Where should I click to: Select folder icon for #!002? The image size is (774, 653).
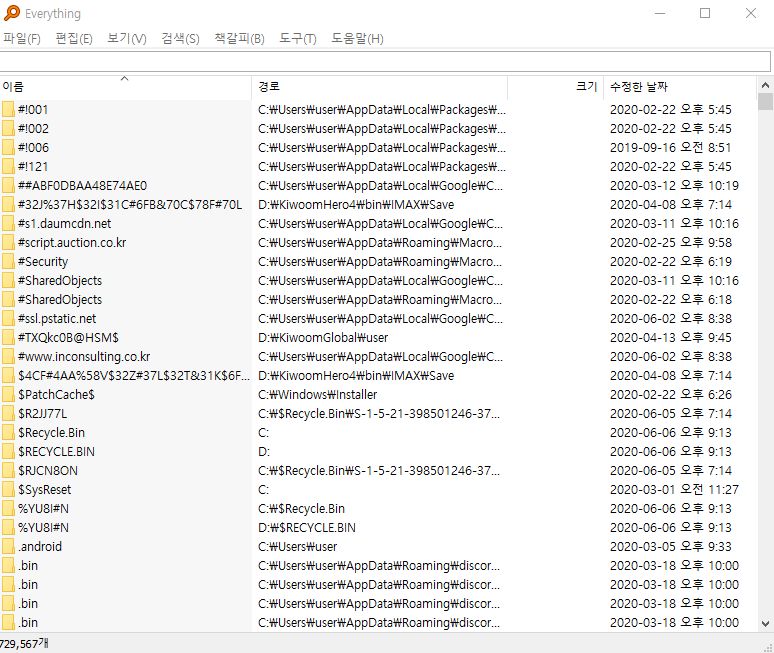pos(8,129)
